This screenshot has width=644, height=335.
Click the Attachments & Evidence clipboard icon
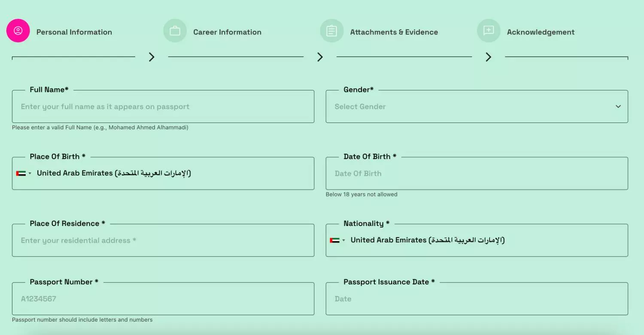331,31
